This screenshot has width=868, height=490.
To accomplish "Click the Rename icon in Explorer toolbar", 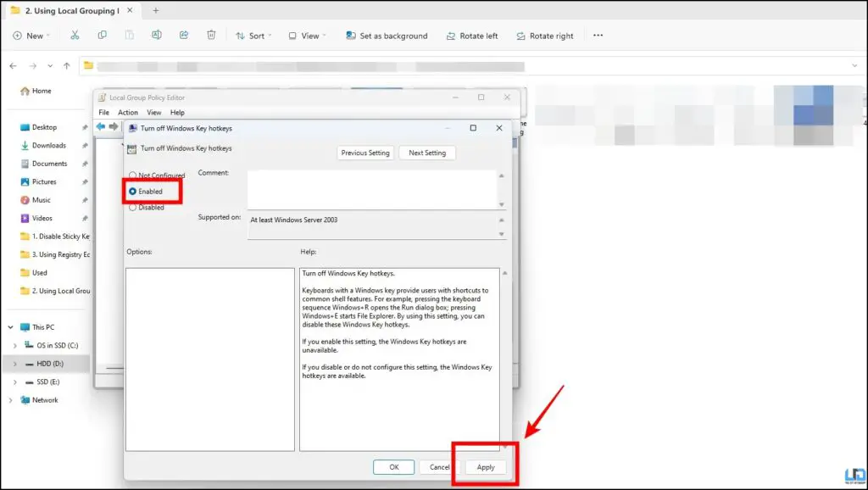I will point(157,36).
